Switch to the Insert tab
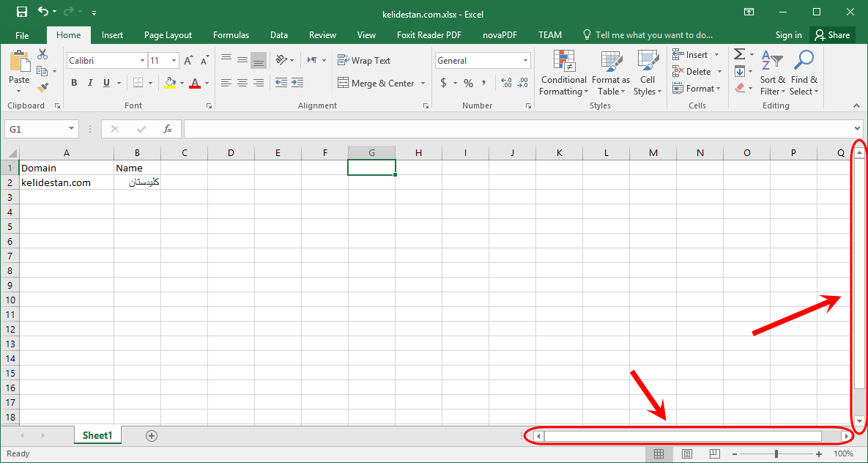Viewport: 868px width, 463px height. tap(112, 35)
